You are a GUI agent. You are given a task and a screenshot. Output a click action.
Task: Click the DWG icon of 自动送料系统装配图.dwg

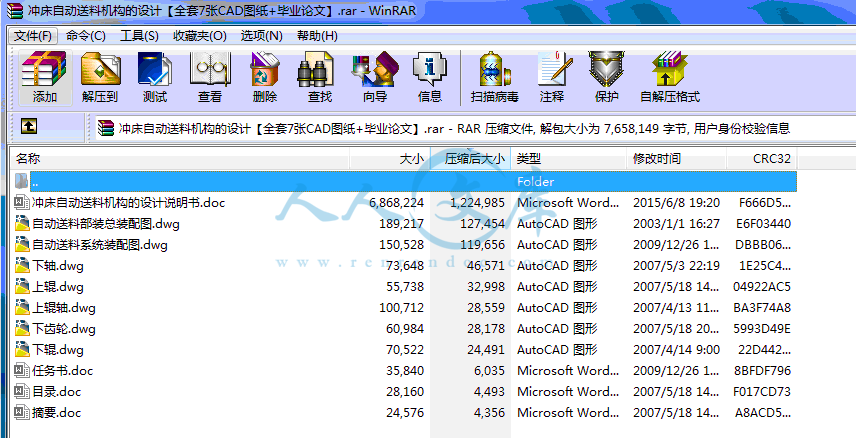[x=22, y=245]
